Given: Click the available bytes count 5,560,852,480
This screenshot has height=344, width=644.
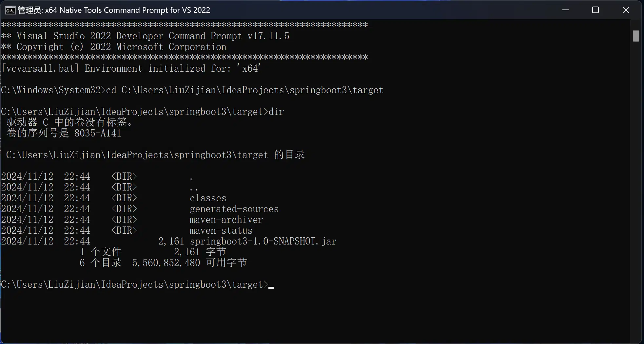Looking at the screenshot, I should 166,263.
